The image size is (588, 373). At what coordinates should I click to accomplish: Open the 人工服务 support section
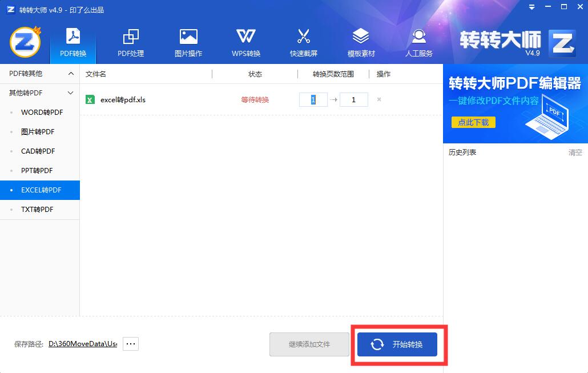(x=419, y=43)
